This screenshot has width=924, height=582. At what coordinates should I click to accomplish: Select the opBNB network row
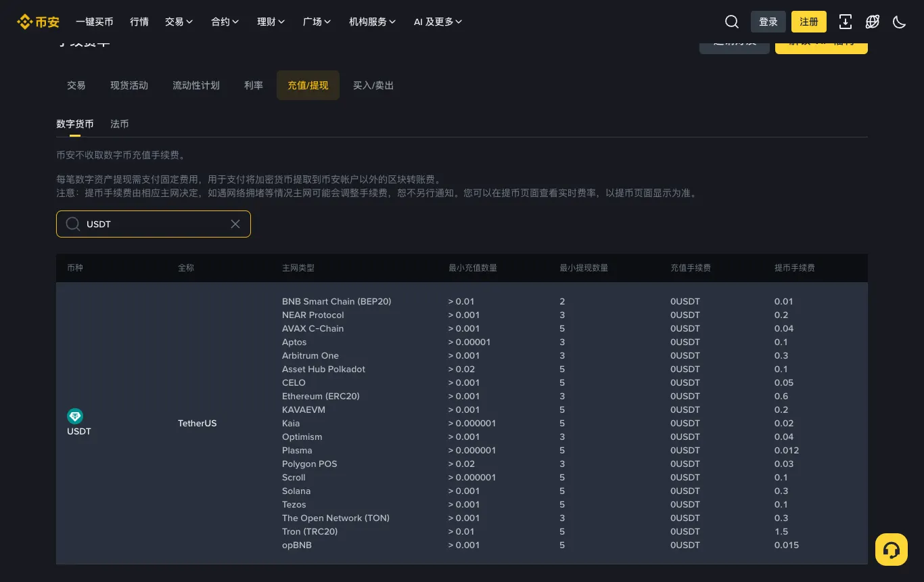[x=297, y=545]
